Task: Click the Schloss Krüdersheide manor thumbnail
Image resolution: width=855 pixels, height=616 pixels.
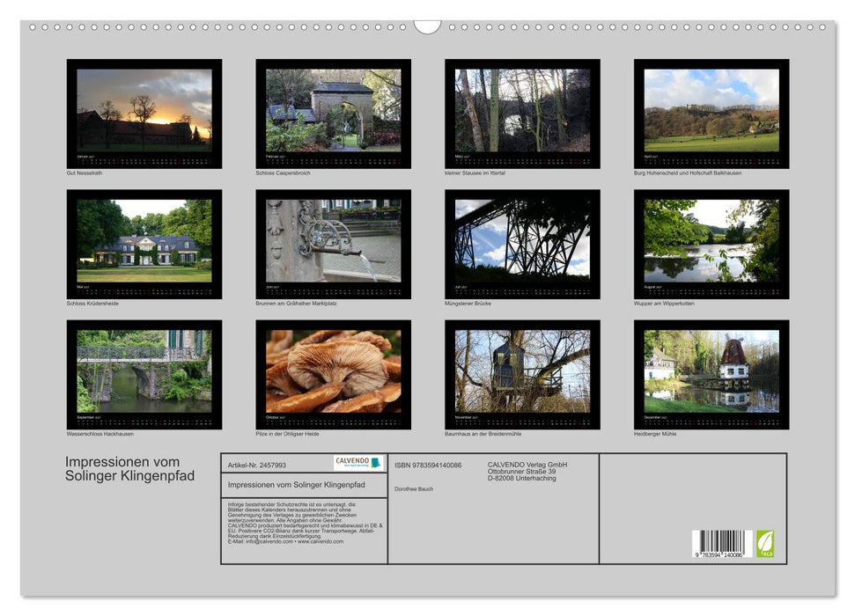Action: pyautogui.click(x=144, y=245)
